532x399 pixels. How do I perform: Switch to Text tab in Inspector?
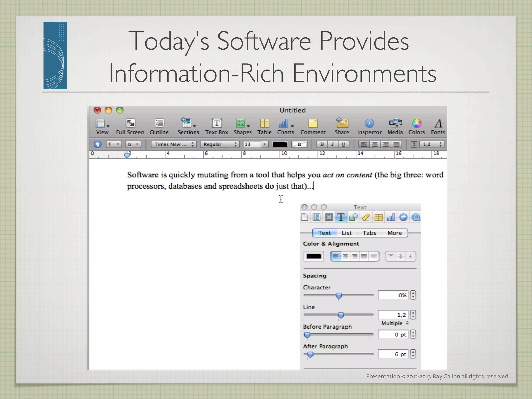(x=324, y=233)
